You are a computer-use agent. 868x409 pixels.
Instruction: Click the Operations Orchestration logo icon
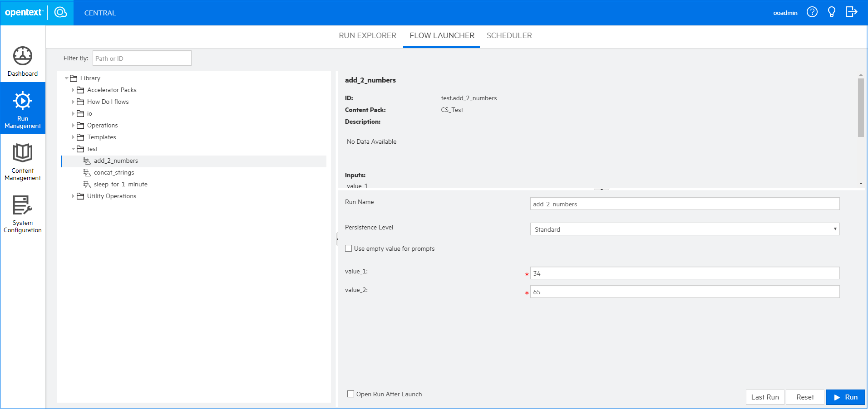click(60, 13)
